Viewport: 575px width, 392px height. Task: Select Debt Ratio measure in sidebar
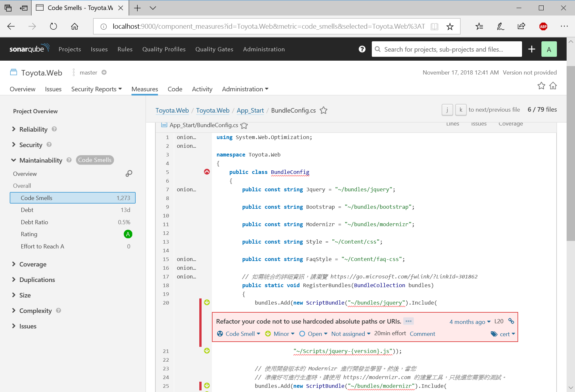coord(73,222)
